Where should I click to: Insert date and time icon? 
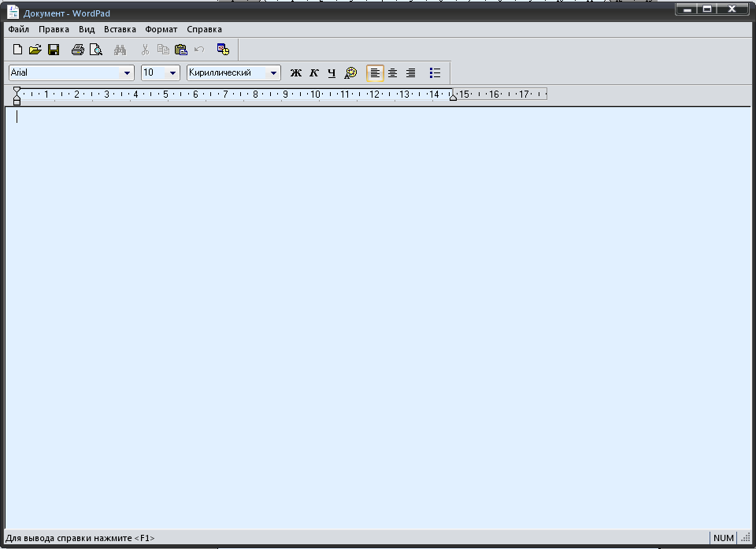click(x=223, y=49)
